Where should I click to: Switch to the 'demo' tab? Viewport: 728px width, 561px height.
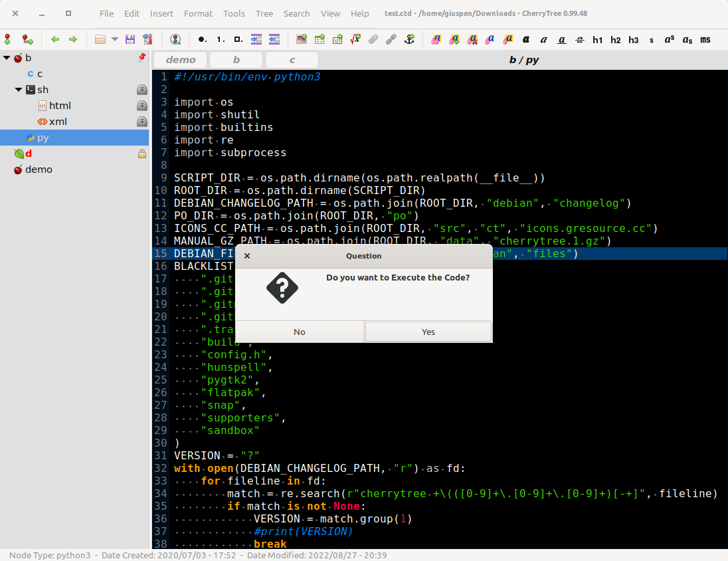(181, 60)
